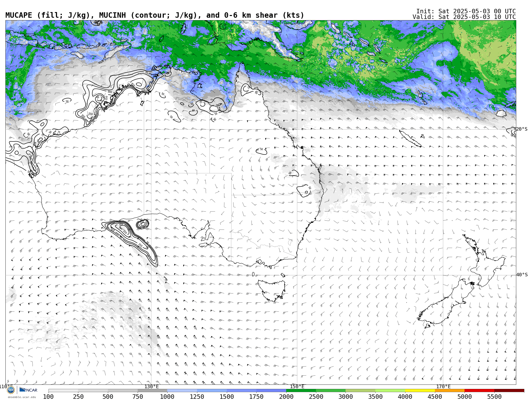Click the 20°S latitude label
The height and width of the screenshot is (400, 532).
click(522, 129)
